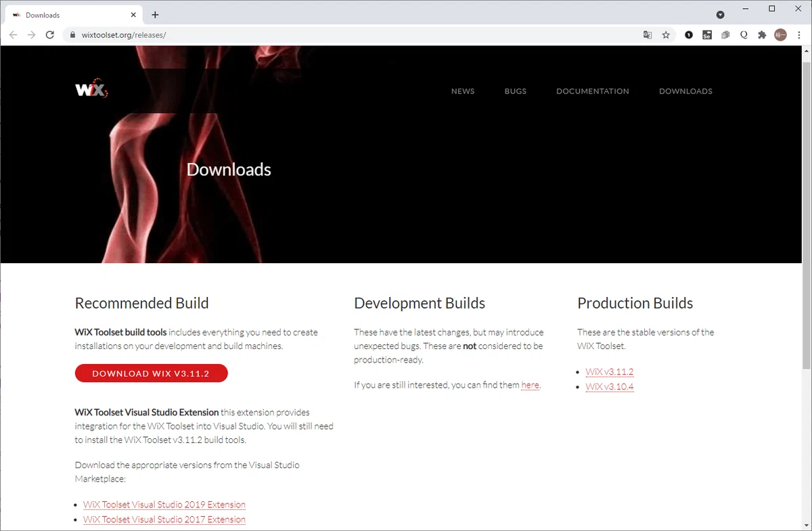The width and height of the screenshot is (812, 531).
Task: Click the DOWNLOAD WIX V3.11.2 button
Action: (x=152, y=373)
